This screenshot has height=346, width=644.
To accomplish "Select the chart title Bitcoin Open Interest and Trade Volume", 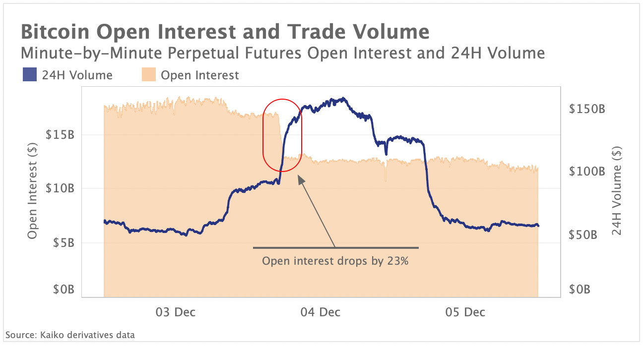I will (x=225, y=32).
